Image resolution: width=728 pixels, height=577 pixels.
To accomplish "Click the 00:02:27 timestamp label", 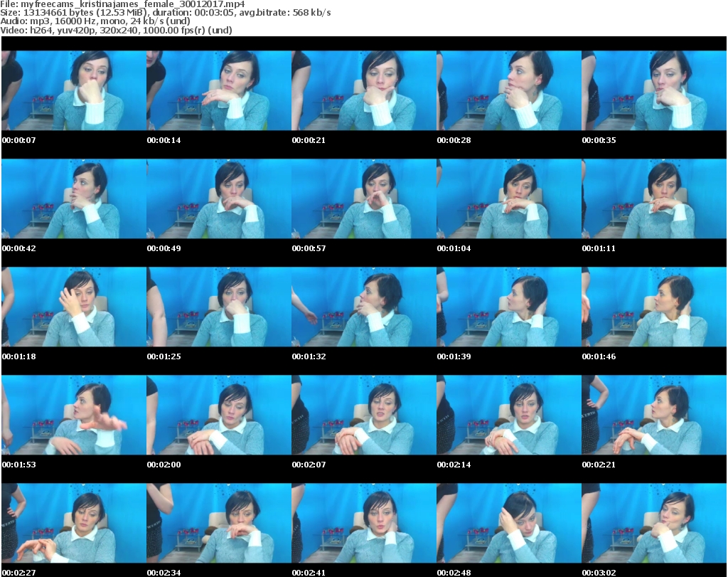I will point(19,573).
